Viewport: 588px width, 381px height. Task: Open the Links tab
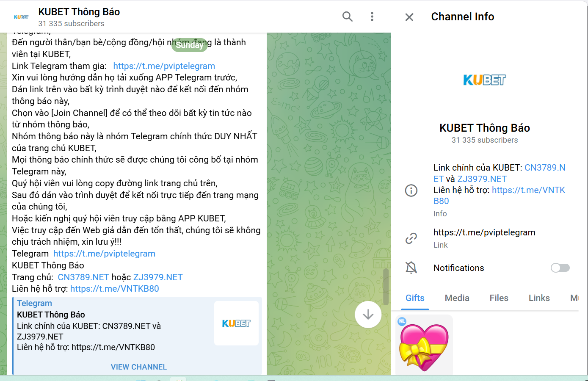[539, 298]
